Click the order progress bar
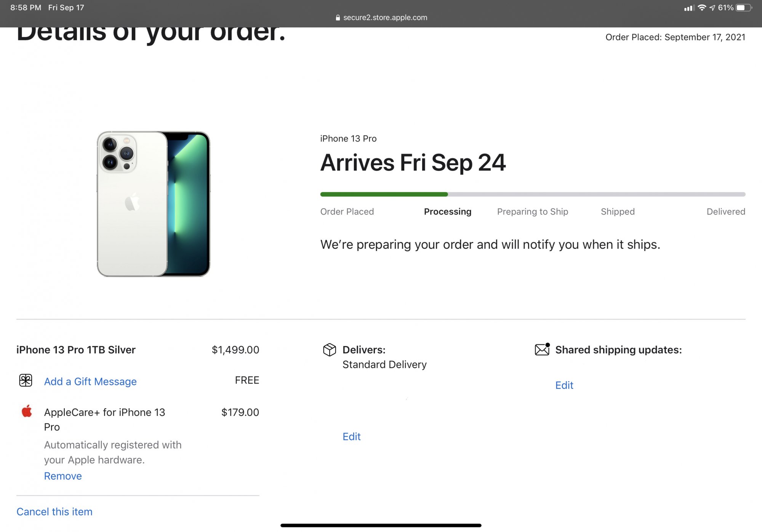The image size is (762, 532). coord(533,194)
